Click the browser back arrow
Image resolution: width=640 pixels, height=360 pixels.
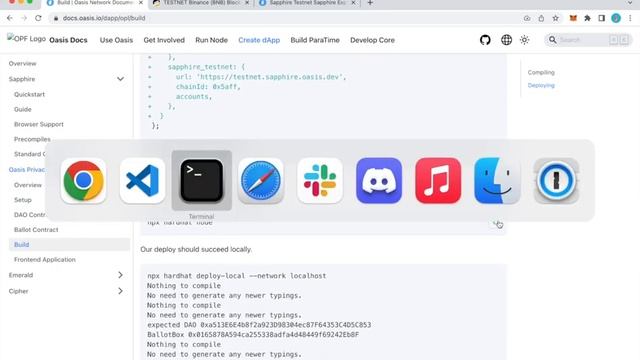(10, 18)
